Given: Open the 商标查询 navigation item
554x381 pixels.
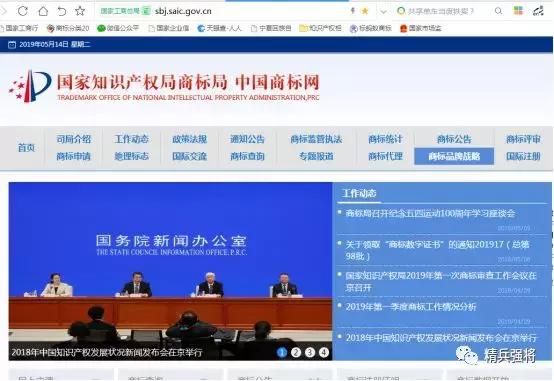Looking at the screenshot, I should 247,156.
